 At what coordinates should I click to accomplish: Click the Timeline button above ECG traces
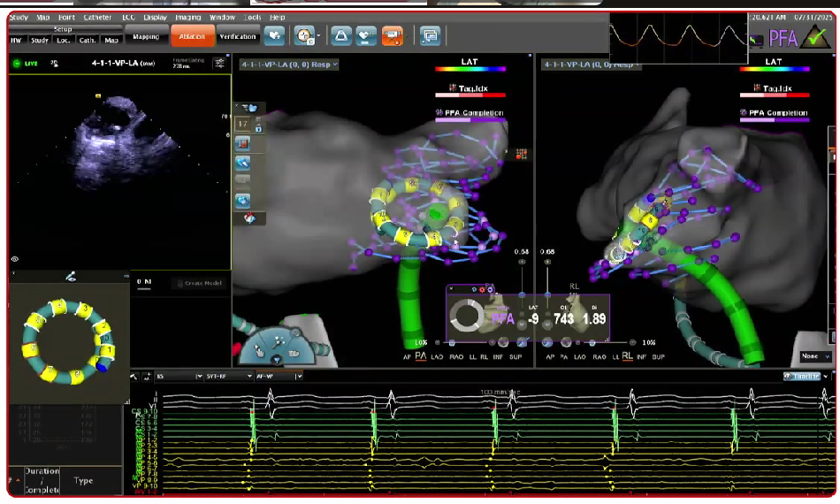[804, 376]
